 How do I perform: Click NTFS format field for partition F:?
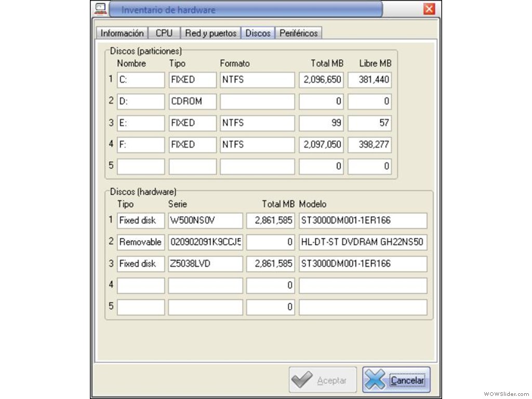pyautogui.click(x=257, y=145)
